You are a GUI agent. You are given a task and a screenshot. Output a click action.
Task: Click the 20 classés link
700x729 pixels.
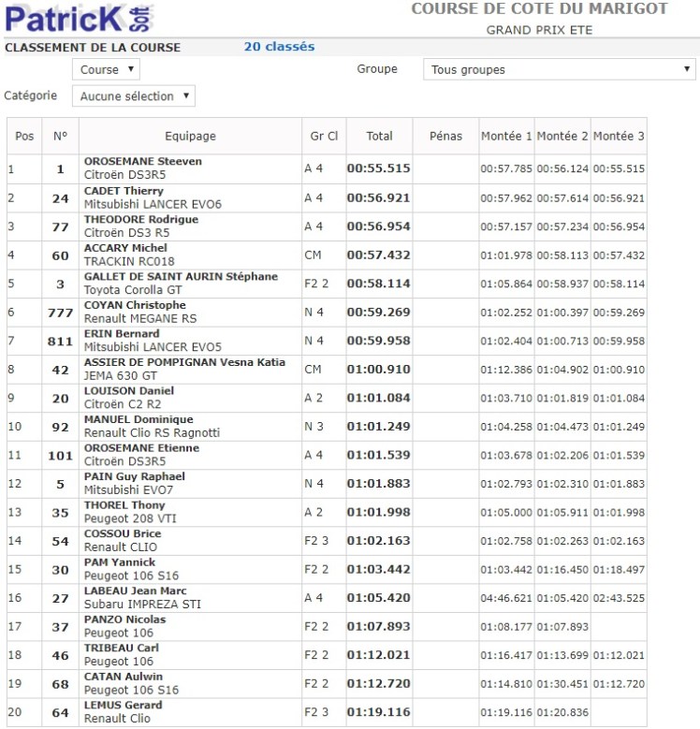pyautogui.click(x=279, y=47)
